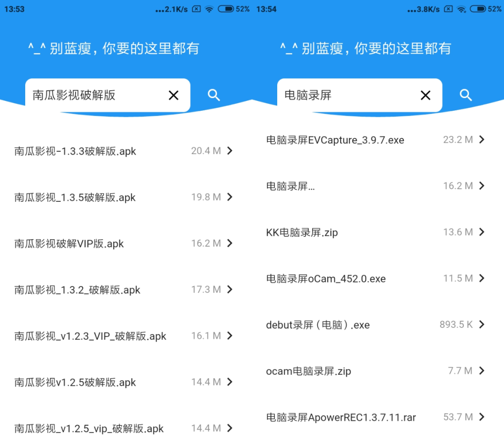Screen dimensions: 504x448
Task: Tap the 13:54 clock in status bar
Action: coord(266,9)
